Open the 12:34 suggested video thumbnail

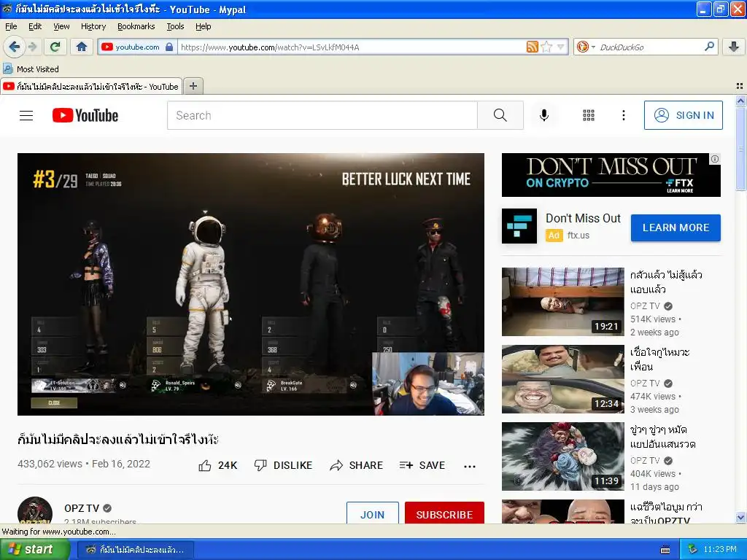562,379
